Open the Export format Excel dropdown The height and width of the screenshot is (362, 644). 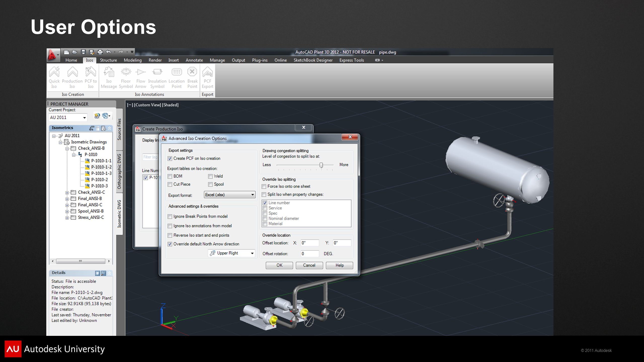(230, 195)
